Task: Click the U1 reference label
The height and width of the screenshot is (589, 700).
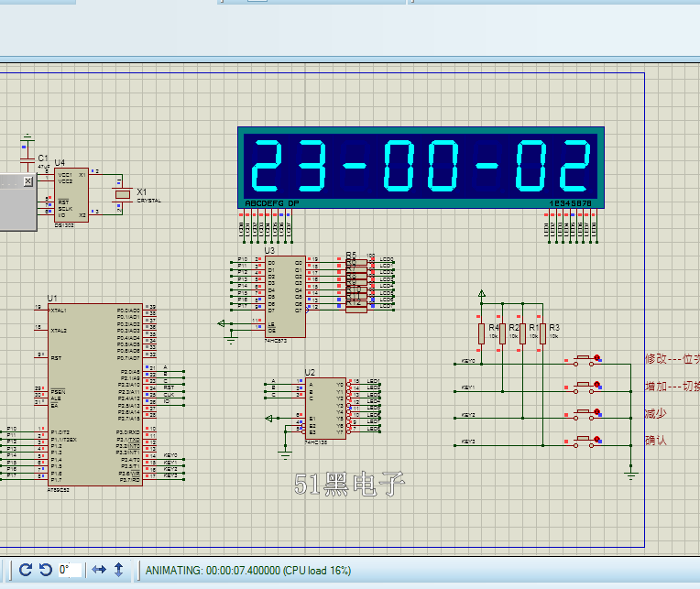Action: (x=52, y=298)
